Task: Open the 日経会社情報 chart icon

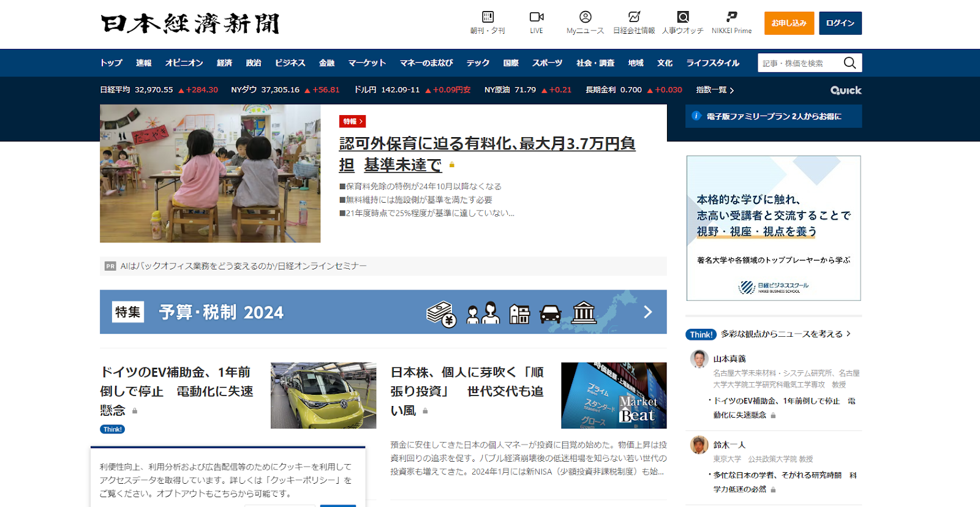Action: 634,17
